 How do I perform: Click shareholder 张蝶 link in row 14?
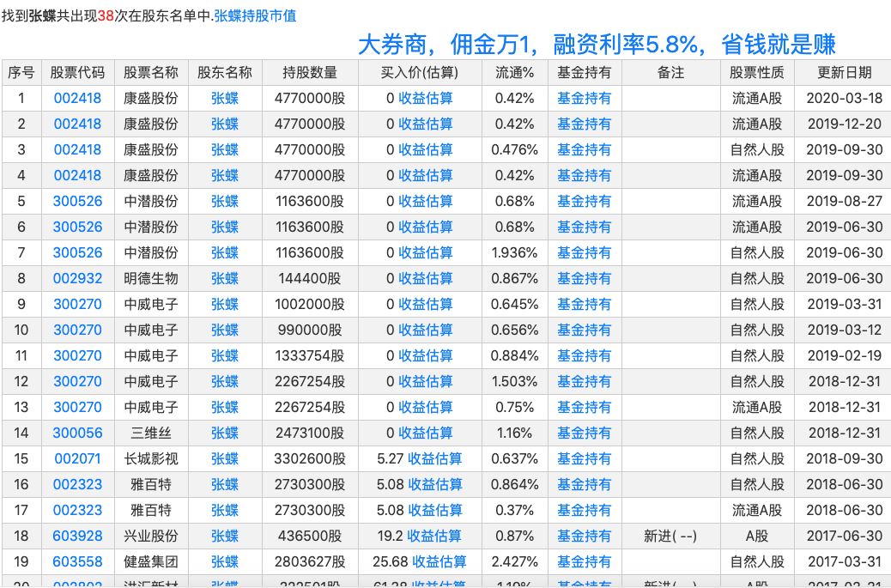[224, 433]
